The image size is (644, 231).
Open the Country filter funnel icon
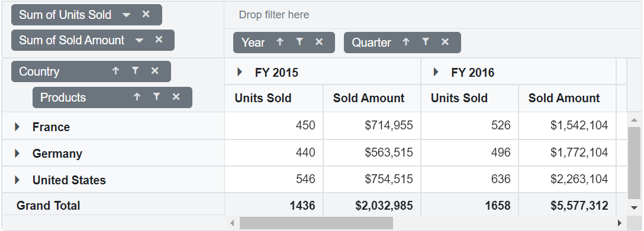coord(135,71)
